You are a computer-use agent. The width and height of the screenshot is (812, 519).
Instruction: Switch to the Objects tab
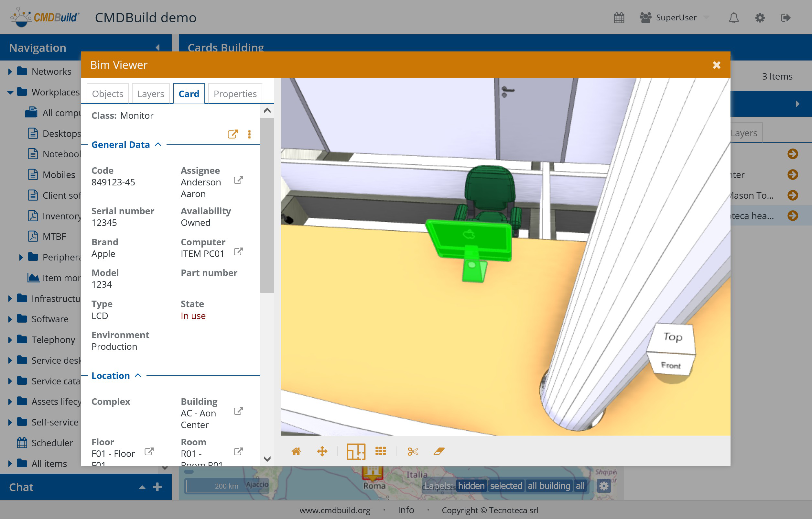[x=108, y=94]
